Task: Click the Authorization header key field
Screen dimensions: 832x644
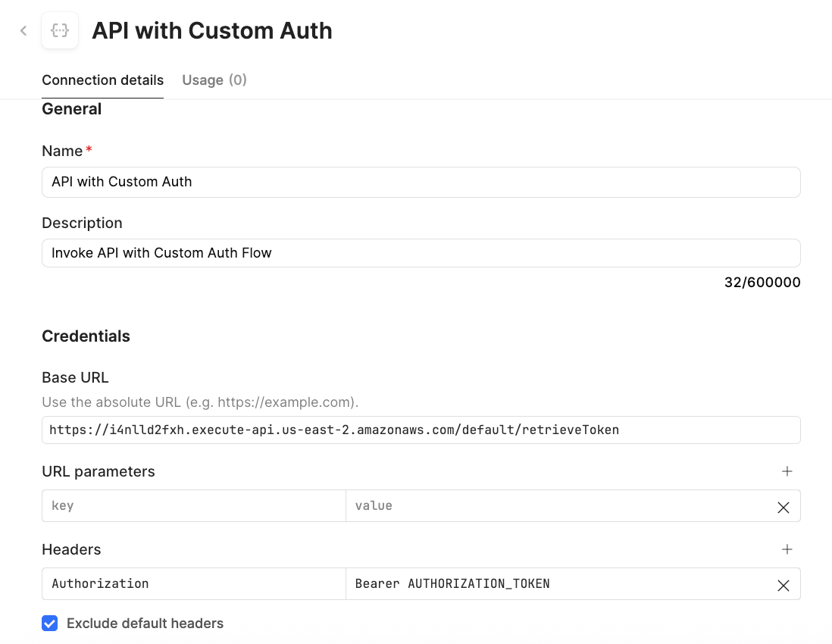Action: 193,583
